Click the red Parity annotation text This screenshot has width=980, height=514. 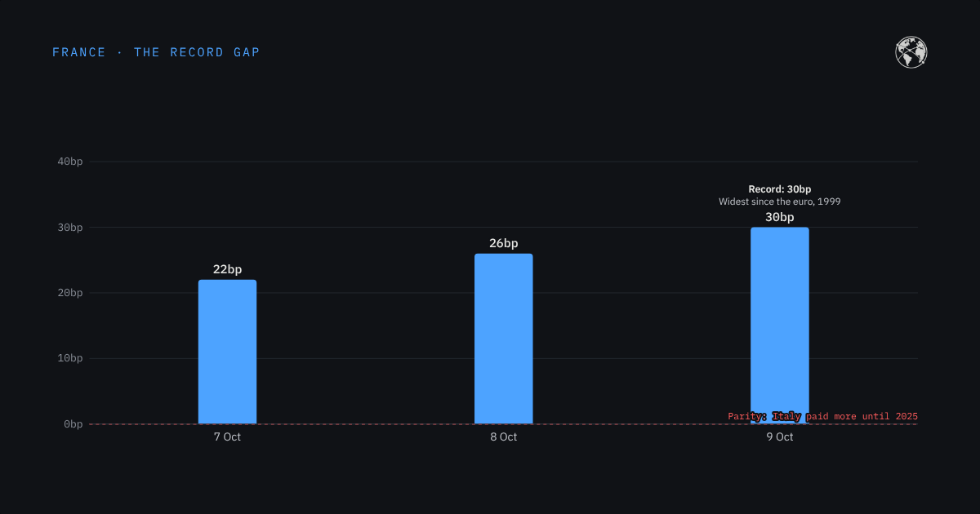point(823,416)
